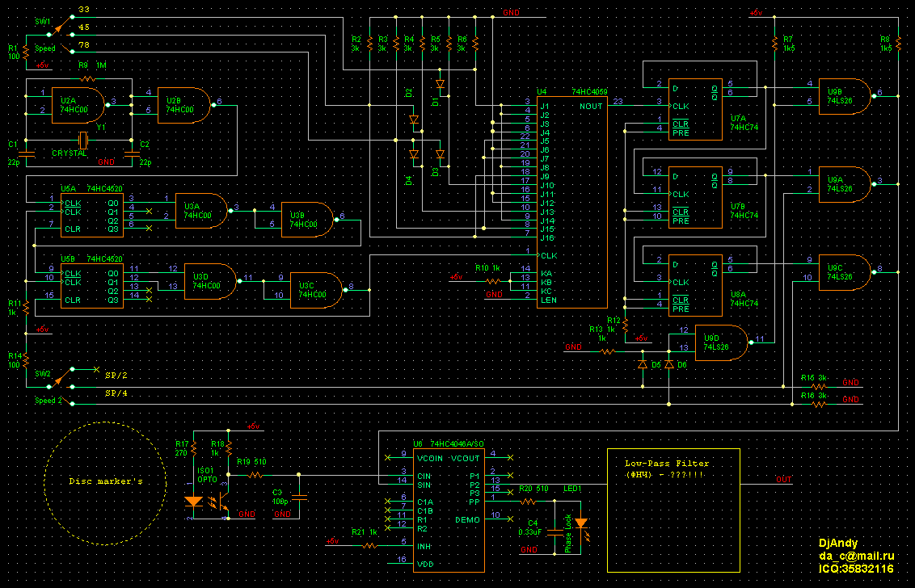The height and width of the screenshot is (588, 915).
Task: Select diode D3
Action: [440, 154]
